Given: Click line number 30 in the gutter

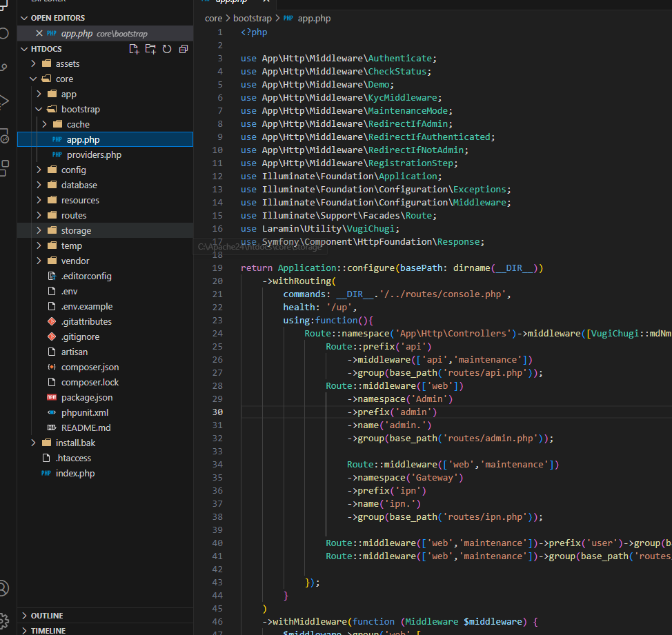Looking at the screenshot, I should 218,412.
